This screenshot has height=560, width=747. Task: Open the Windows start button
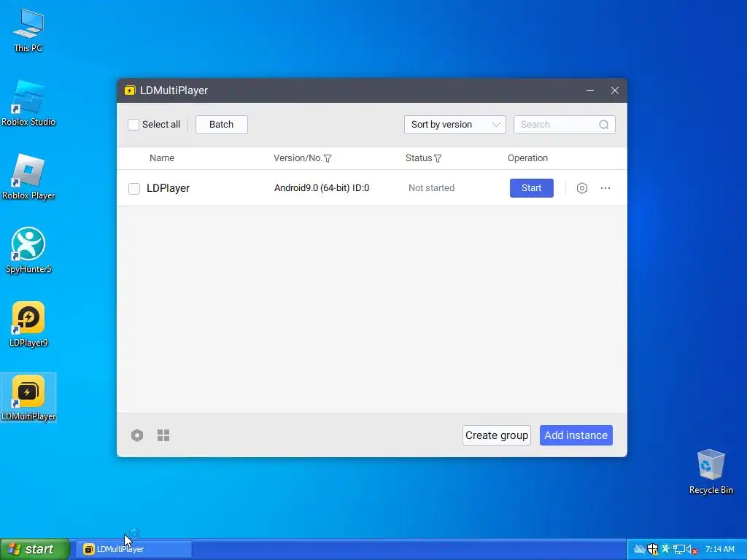click(34, 550)
